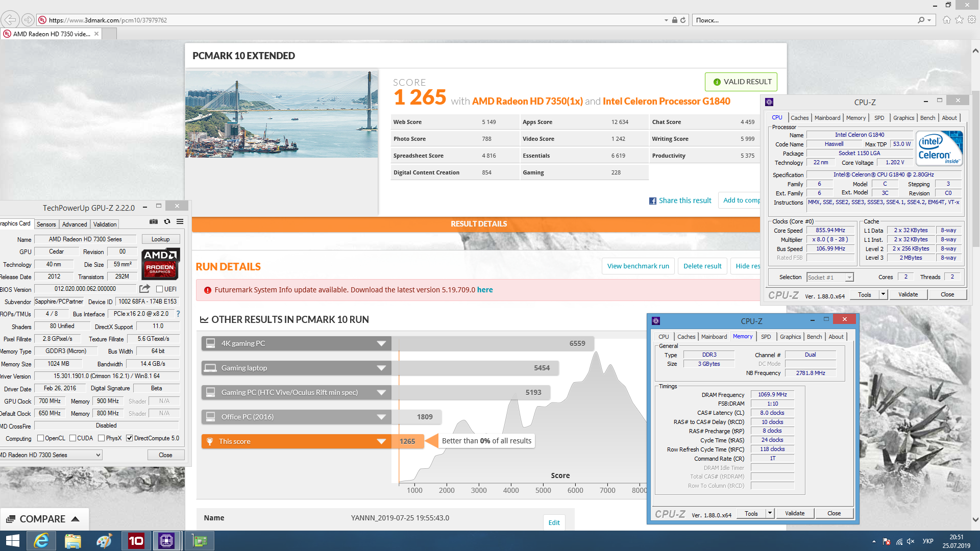
Task: Click the browser reload icon in address bar
Action: point(683,20)
